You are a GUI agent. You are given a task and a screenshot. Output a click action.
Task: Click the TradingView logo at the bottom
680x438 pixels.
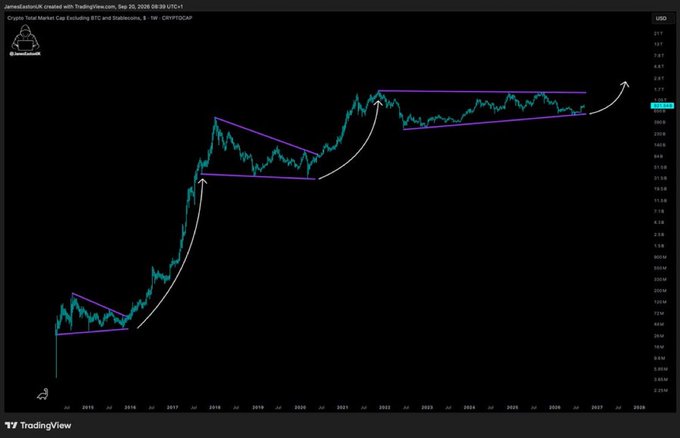(x=38, y=425)
